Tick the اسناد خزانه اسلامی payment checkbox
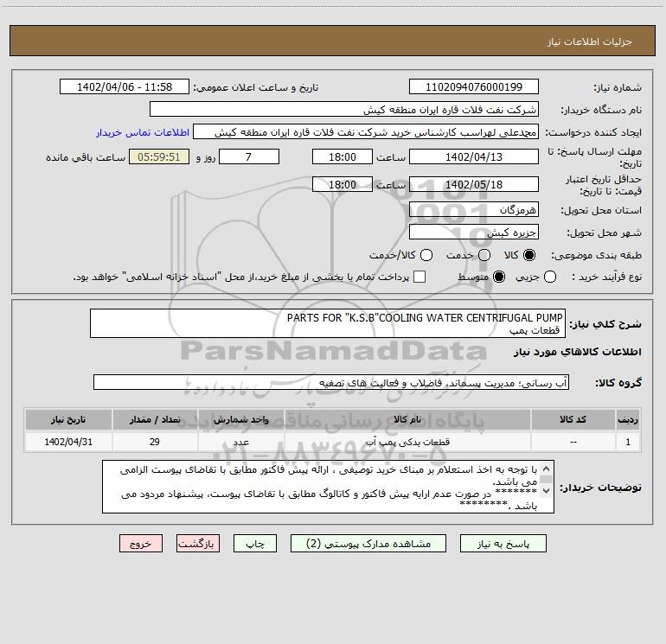666x644 pixels. (x=419, y=277)
